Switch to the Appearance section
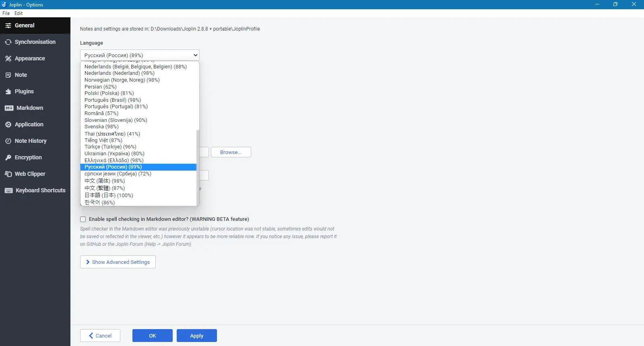This screenshot has height=346, width=644. tap(35, 58)
